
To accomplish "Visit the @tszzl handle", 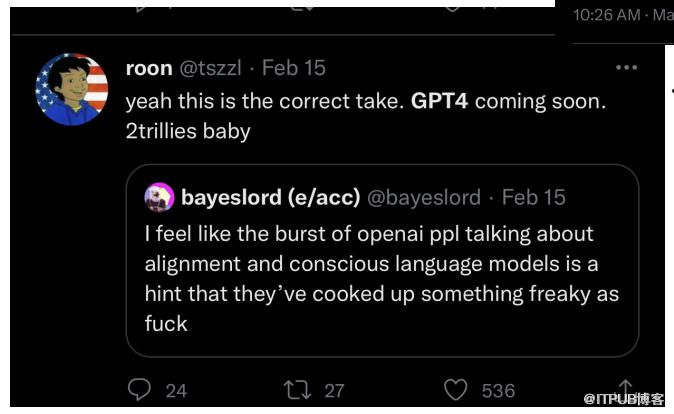I will 210,68.
